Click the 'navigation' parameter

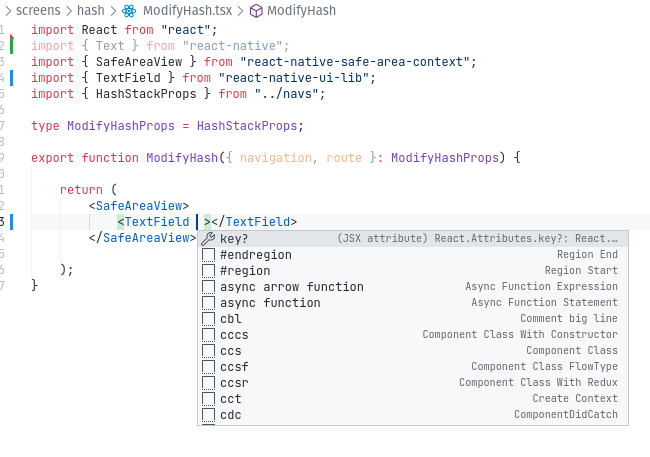point(276,158)
